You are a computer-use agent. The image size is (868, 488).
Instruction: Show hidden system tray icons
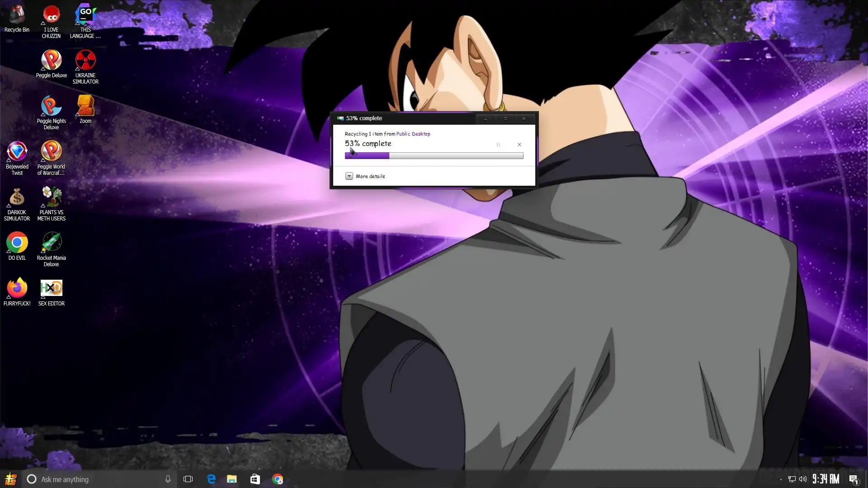(x=781, y=479)
